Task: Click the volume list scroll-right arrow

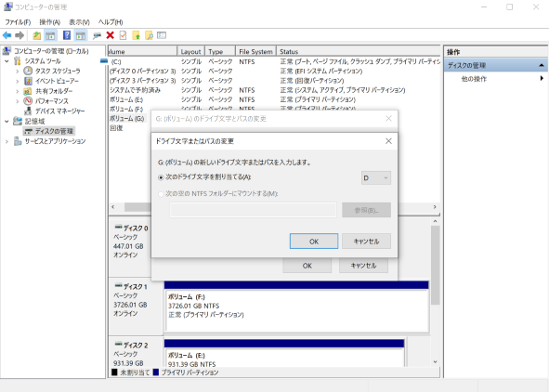Action: [x=435, y=207]
